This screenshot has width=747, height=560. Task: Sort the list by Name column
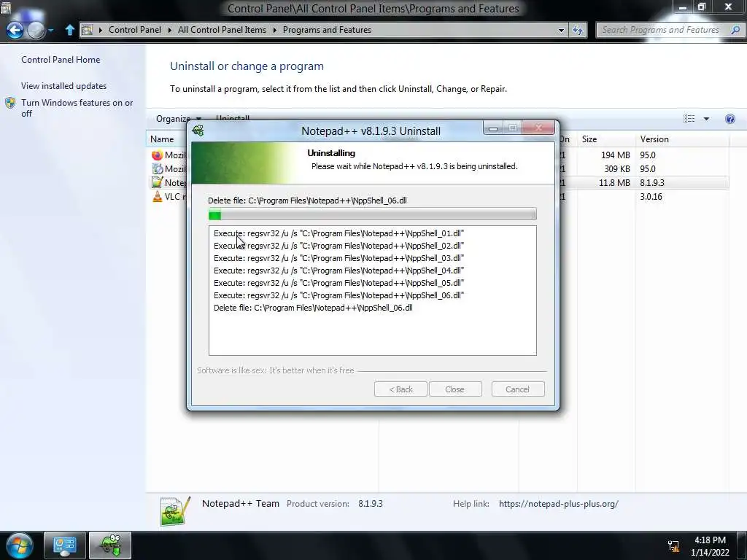pos(162,139)
